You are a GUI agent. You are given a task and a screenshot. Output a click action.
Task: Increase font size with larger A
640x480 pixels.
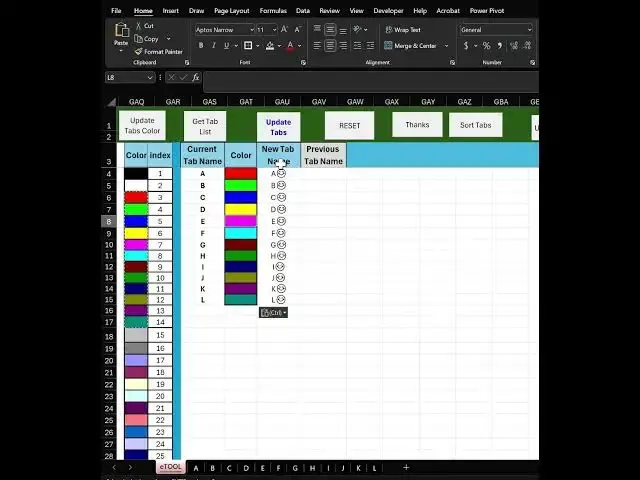point(284,29)
